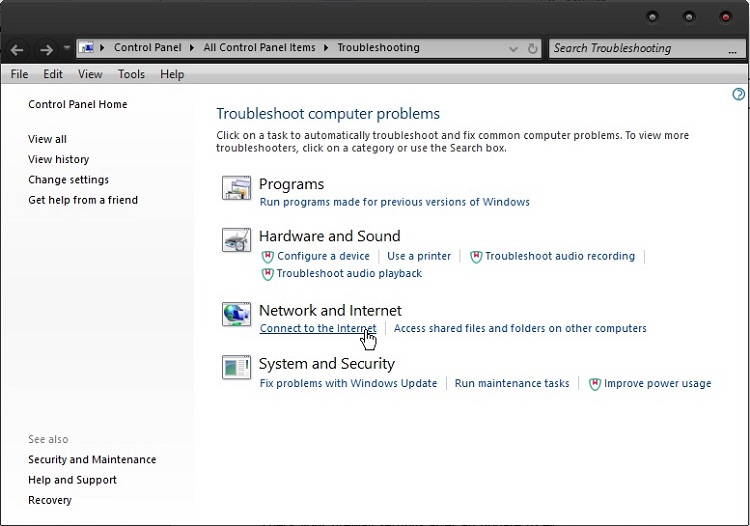750x526 pixels.
Task: Expand chevron before Control Panel breadcrumb
Action: click(x=102, y=48)
